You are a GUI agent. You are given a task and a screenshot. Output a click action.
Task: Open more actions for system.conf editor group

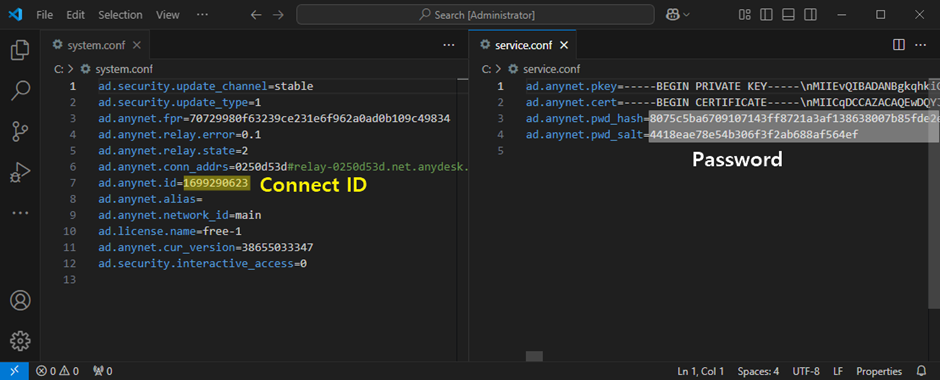448,45
